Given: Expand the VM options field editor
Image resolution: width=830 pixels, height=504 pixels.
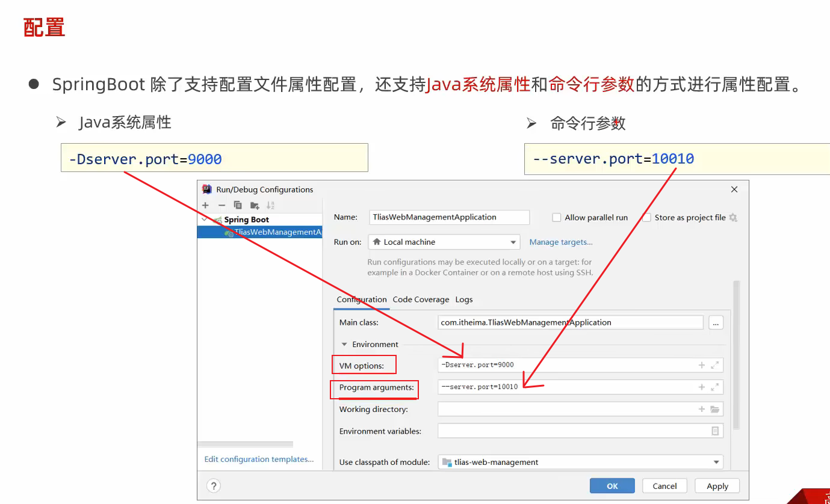Looking at the screenshot, I should [715, 365].
